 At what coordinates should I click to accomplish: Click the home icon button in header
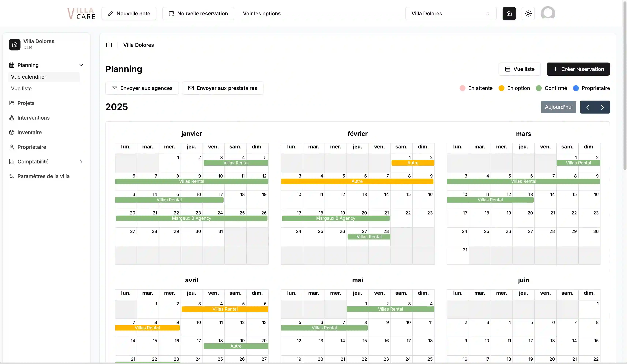(x=509, y=13)
